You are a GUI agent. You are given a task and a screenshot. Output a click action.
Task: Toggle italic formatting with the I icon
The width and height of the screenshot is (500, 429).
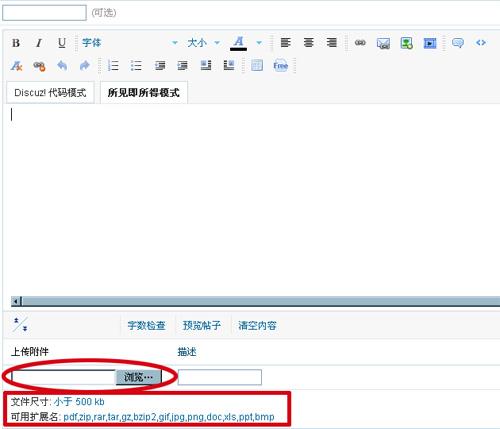(39, 43)
